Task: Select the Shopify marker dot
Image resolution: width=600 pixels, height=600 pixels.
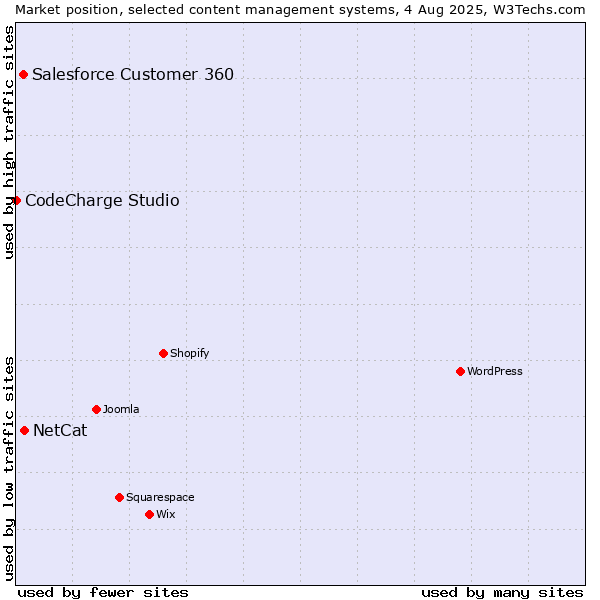Action: [163, 354]
